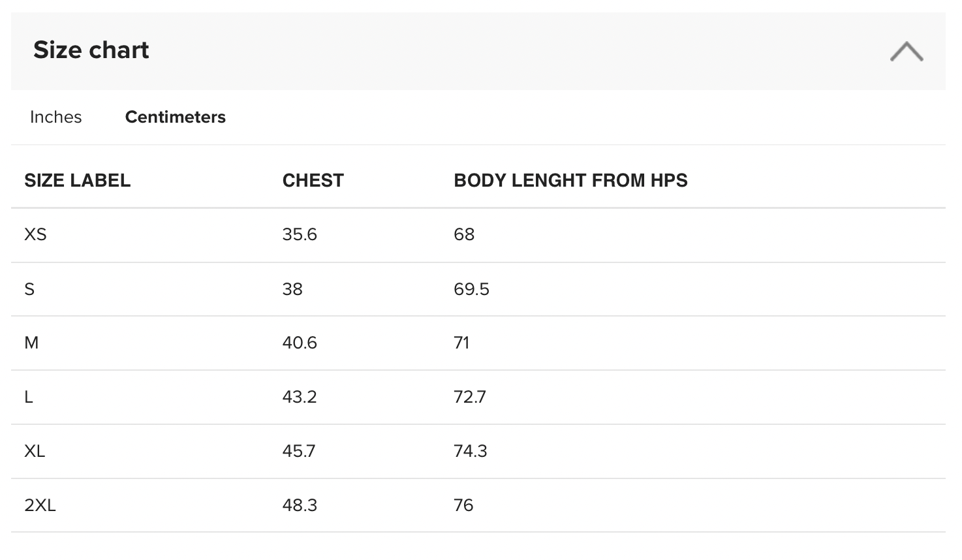
Task: Click the BODY LENGHT FROM HPS header
Action: [x=571, y=181]
